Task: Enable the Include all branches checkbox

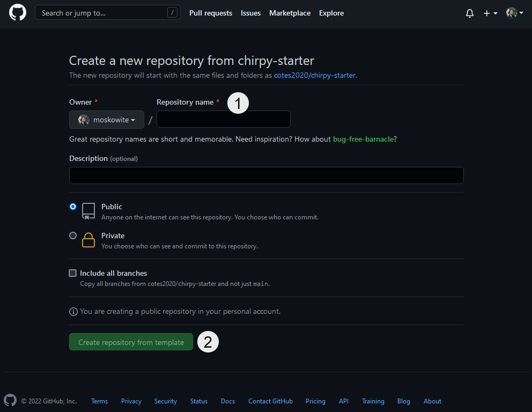Action: [72, 273]
